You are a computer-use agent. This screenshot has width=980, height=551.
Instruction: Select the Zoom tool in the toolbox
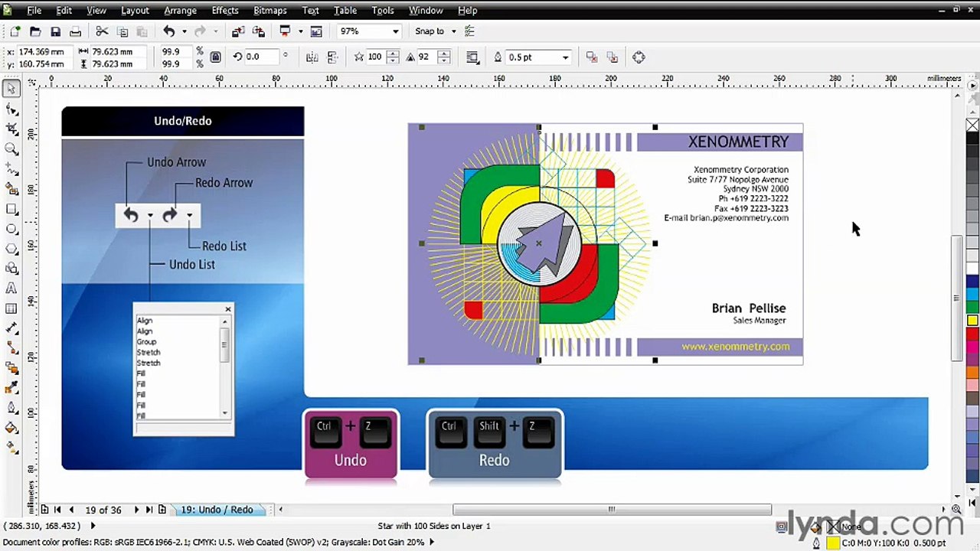point(11,148)
